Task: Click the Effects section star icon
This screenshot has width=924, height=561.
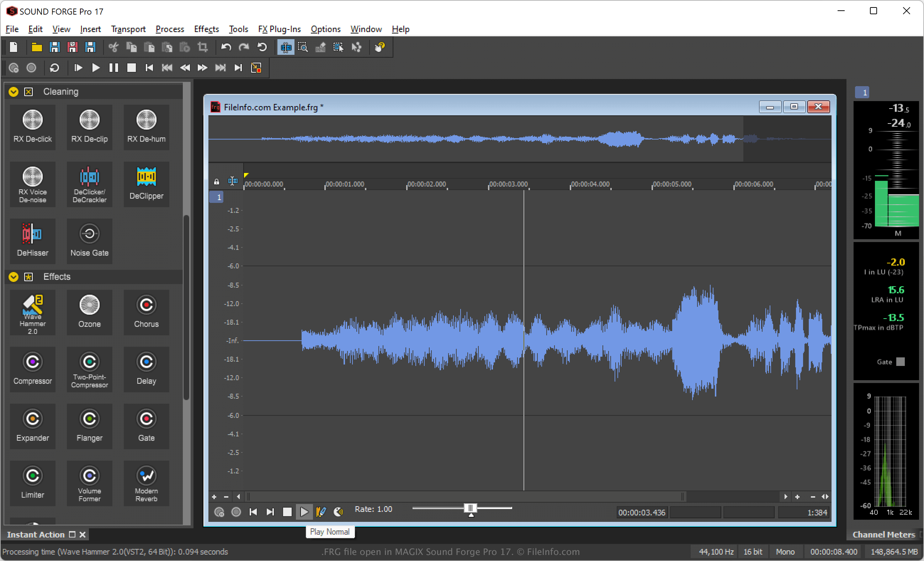Action: [x=28, y=277]
